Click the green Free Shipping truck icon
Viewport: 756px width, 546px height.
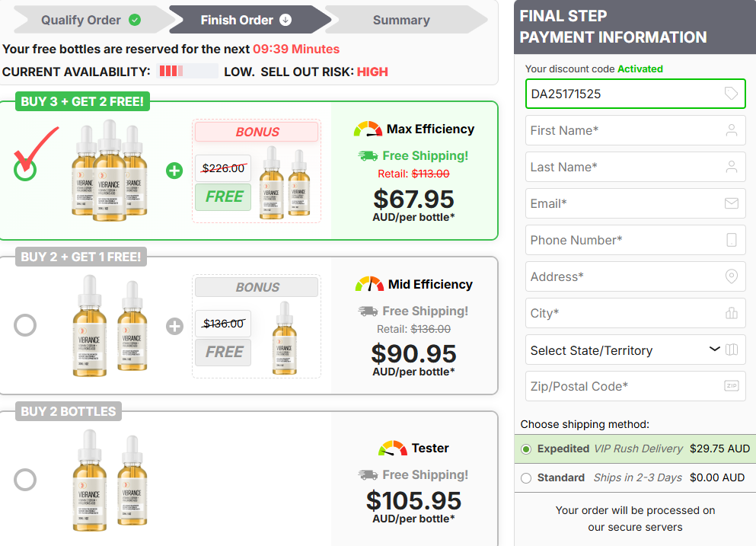coord(368,156)
